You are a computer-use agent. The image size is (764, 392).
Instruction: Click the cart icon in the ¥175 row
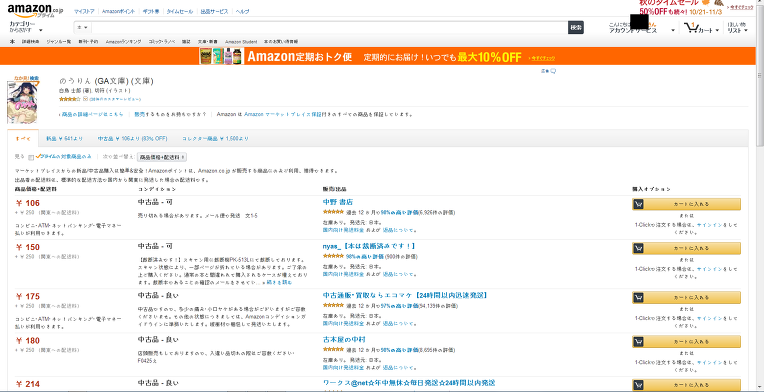click(x=638, y=297)
